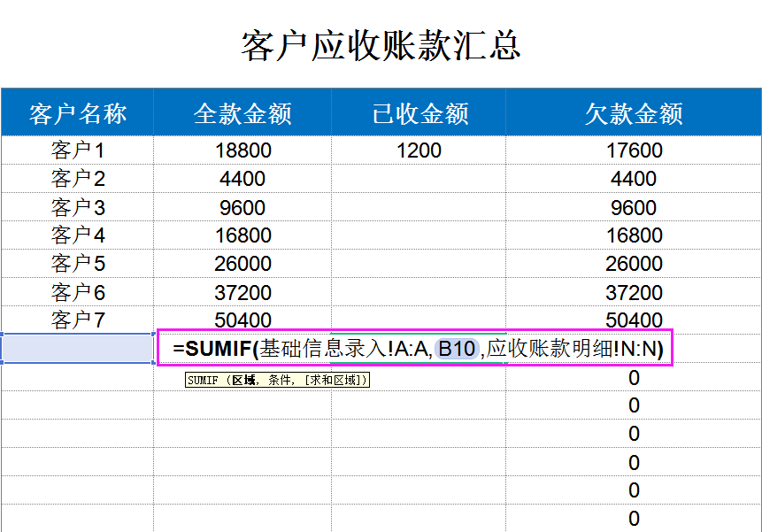Click the 应收账款明细!N:N range in formula

click(x=571, y=349)
